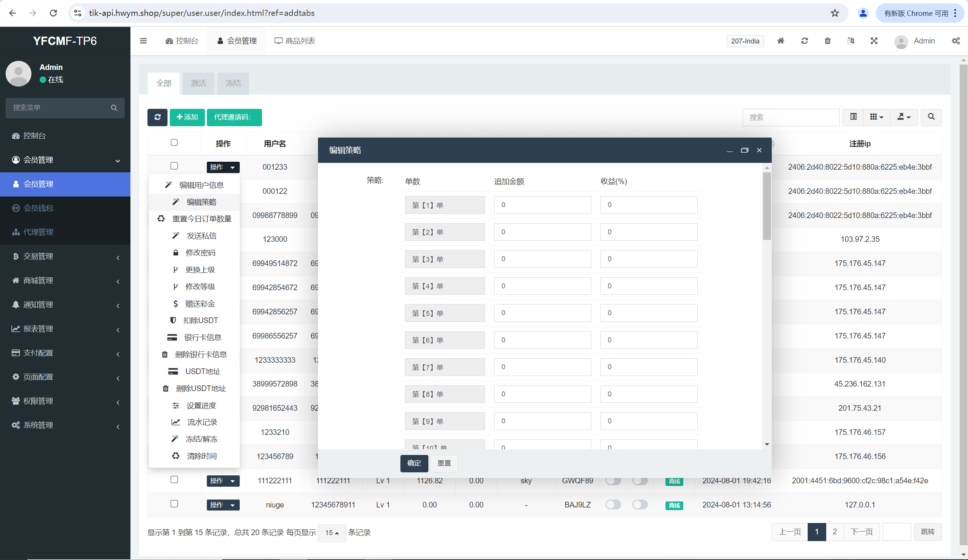Viewport: 968px width, 560px height.
Task: Click the home icon in top bar
Action: [x=780, y=41]
